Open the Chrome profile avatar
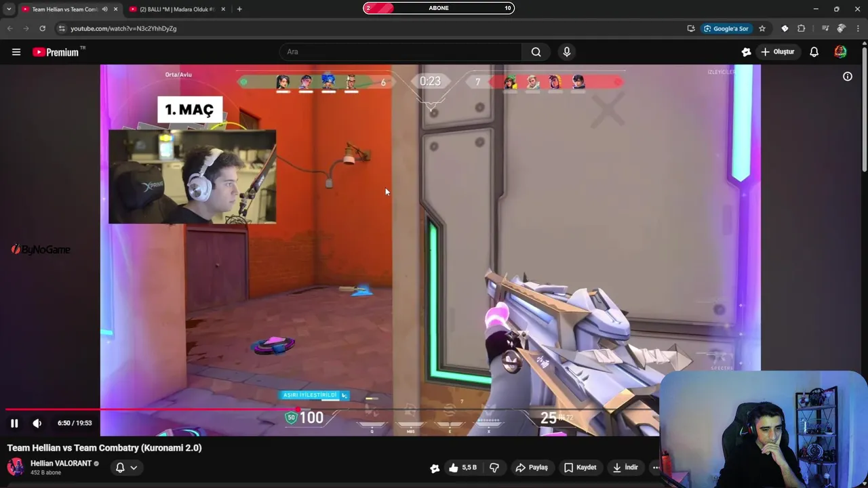The image size is (868, 488). (842, 28)
